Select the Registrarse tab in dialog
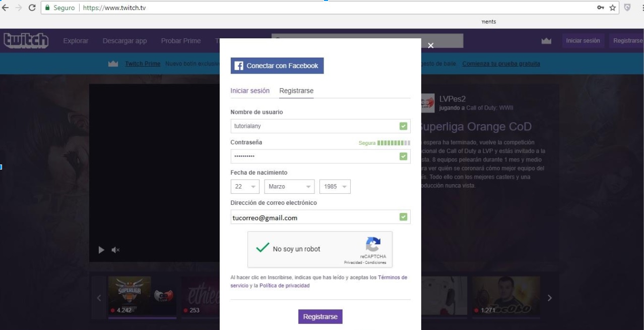Viewport: 644px width, 330px height. tap(296, 91)
